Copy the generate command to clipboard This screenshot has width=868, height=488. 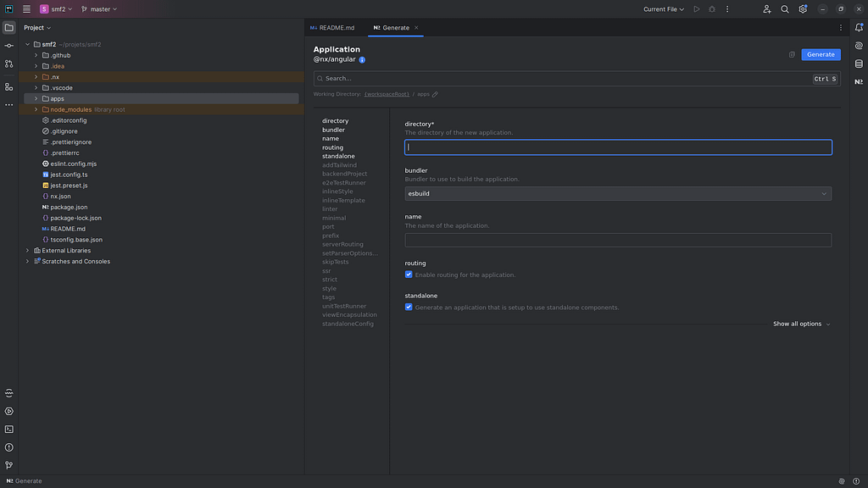point(792,54)
